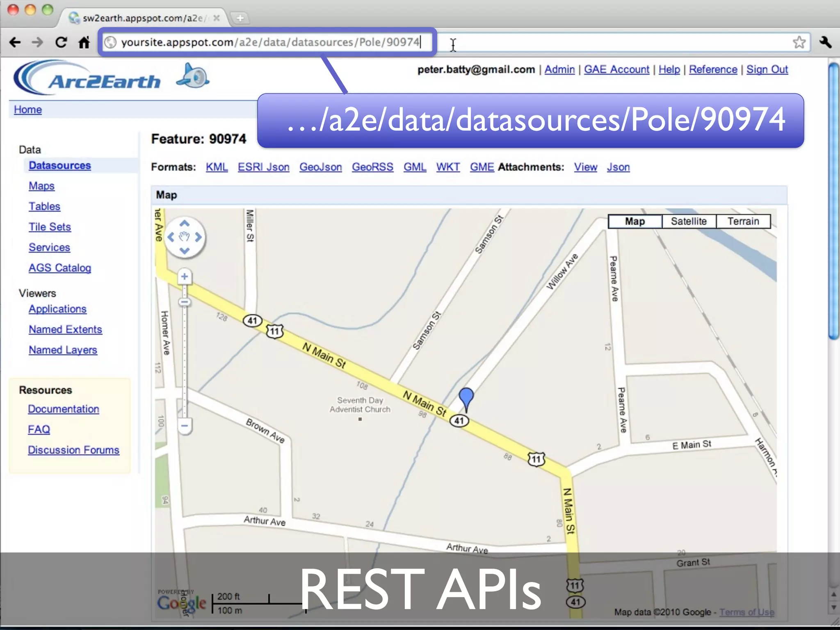Open attachments Json link
The height and width of the screenshot is (630, 840).
pyautogui.click(x=618, y=167)
